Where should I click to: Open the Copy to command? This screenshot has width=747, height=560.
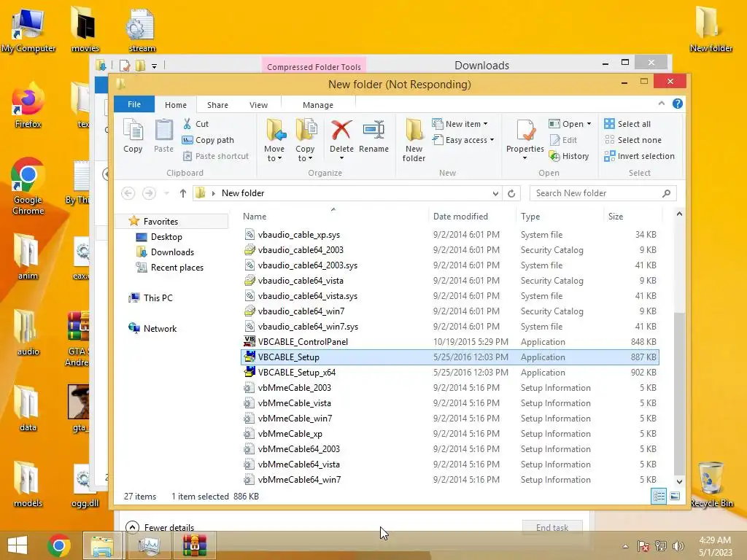(305, 141)
